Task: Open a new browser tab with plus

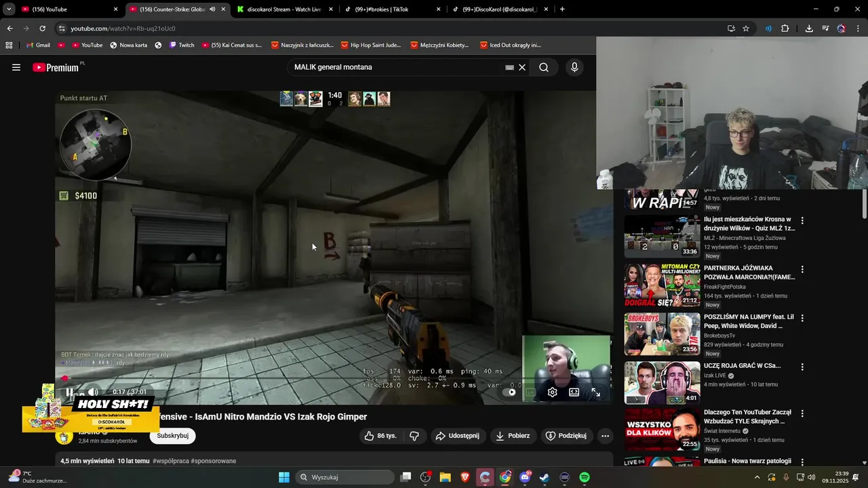Action: pyautogui.click(x=562, y=9)
